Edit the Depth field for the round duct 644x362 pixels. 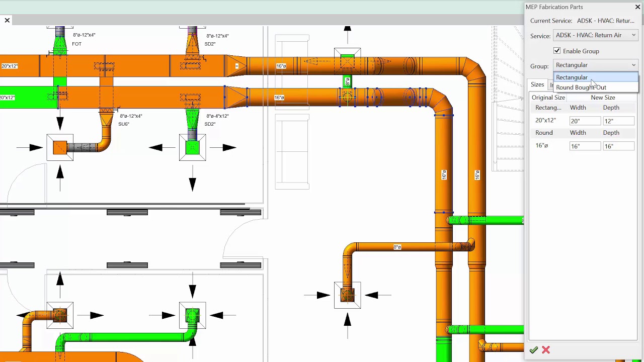[618, 146]
